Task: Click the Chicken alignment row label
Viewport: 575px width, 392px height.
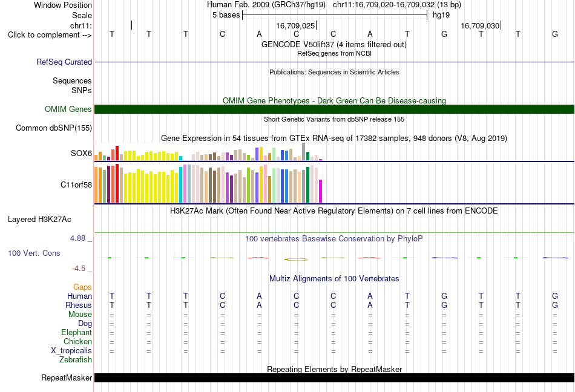Action: pos(77,341)
